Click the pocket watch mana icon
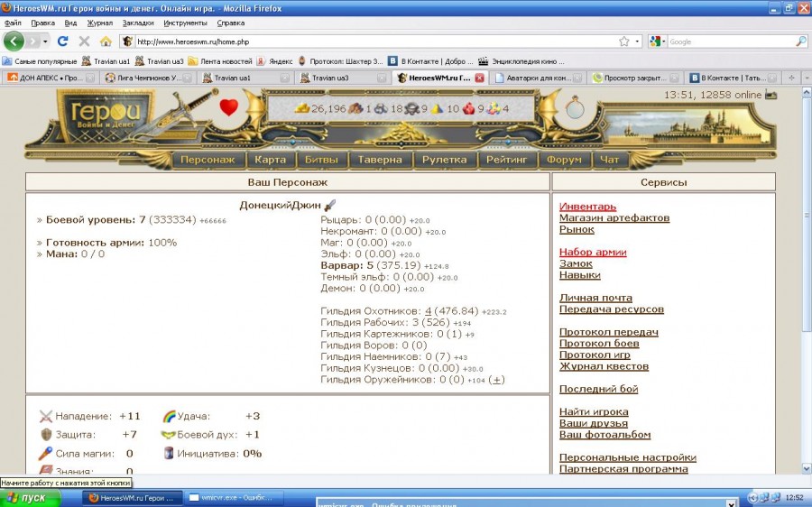 [575, 107]
